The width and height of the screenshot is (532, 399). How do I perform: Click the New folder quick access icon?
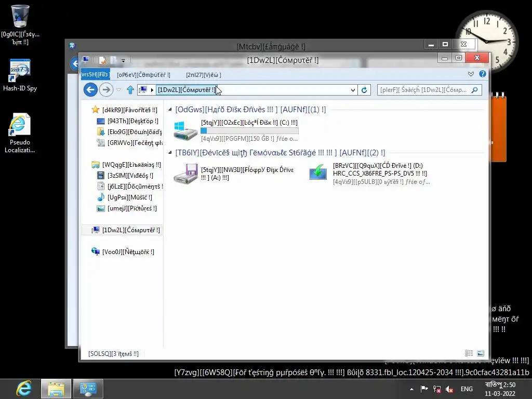(113, 60)
